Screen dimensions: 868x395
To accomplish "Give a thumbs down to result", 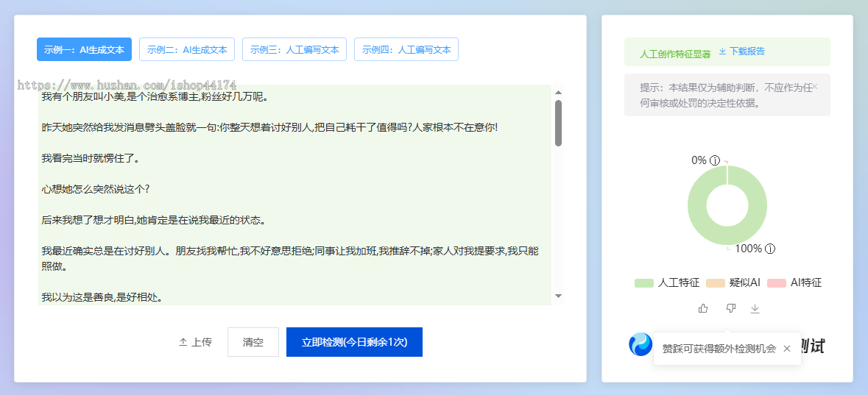I will pos(731,309).
